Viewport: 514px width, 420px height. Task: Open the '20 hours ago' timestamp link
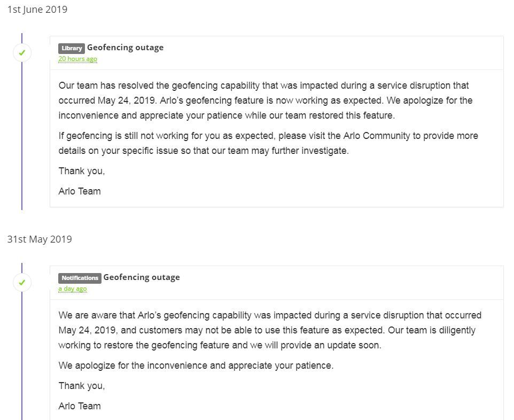pos(77,59)
